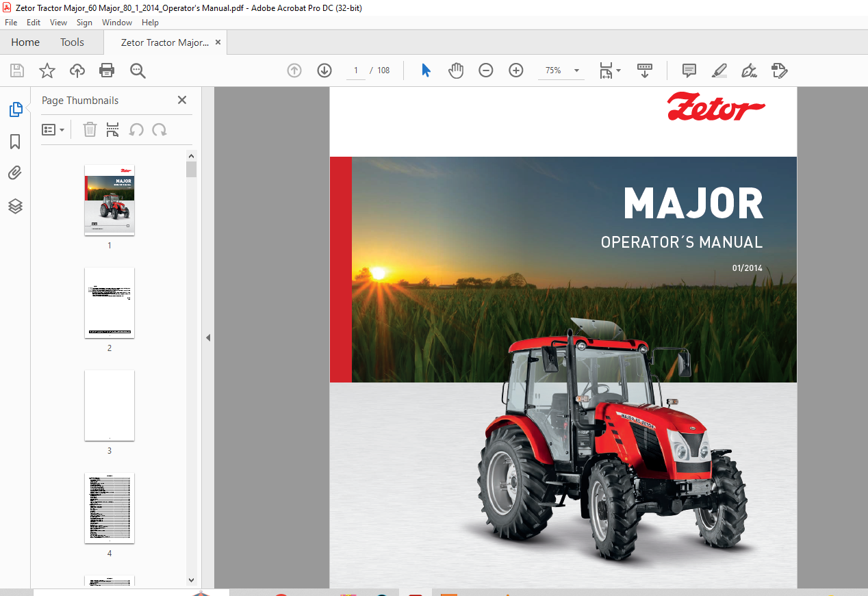
Task: Click the thumbnail print pages icon
Action: tap(113, 129)
